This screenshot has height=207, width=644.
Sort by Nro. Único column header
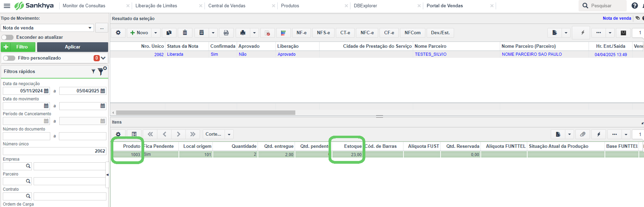[153, 46]
